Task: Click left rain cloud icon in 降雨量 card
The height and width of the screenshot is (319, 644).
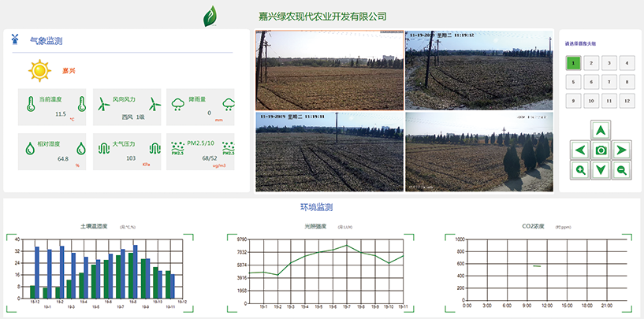Action: pos(178,104)
